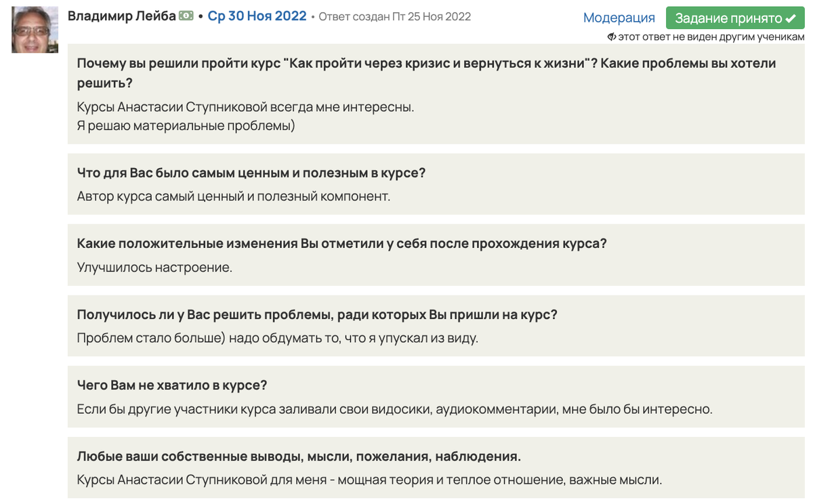Click the question about most valuable course part

(251, 173)
